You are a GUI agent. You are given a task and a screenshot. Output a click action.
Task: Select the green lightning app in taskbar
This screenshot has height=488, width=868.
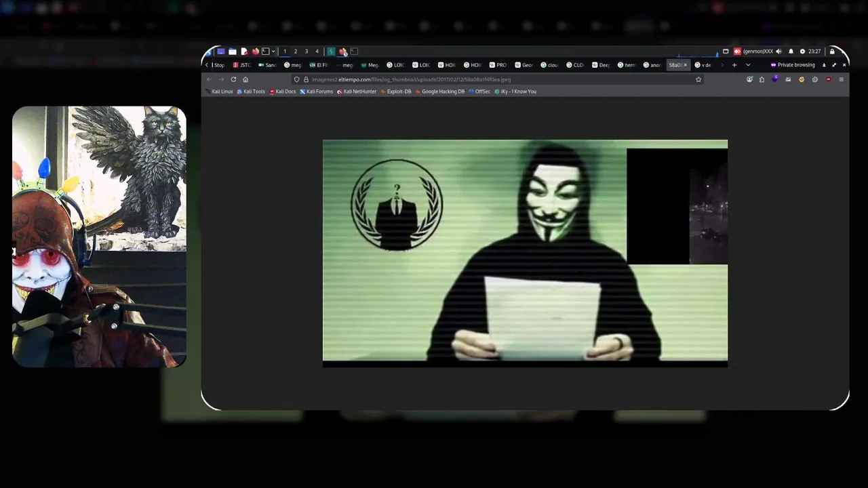pyautogui.click(x=331, y=52)
